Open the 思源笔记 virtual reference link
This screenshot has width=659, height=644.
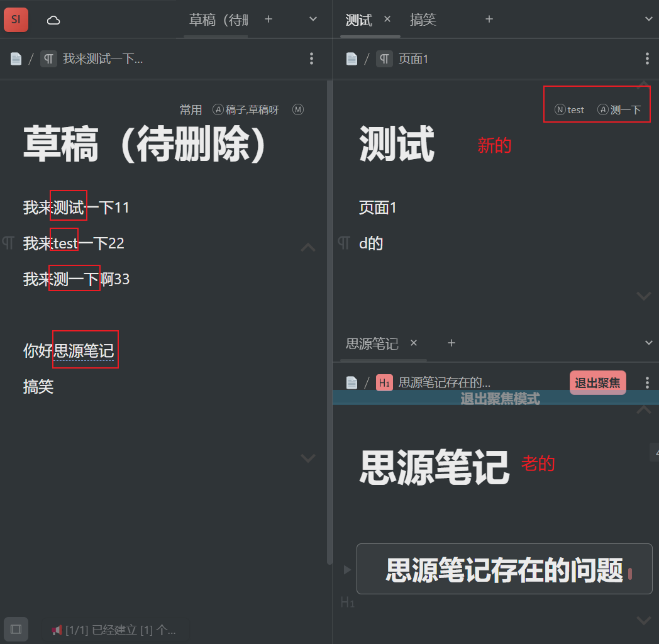84,351
